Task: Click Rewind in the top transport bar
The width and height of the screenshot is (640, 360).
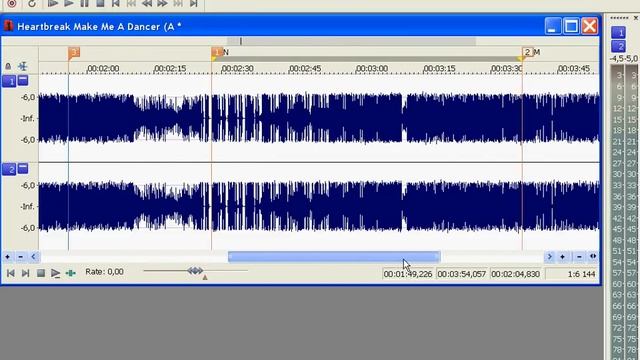Action: (x=147, y=4)
